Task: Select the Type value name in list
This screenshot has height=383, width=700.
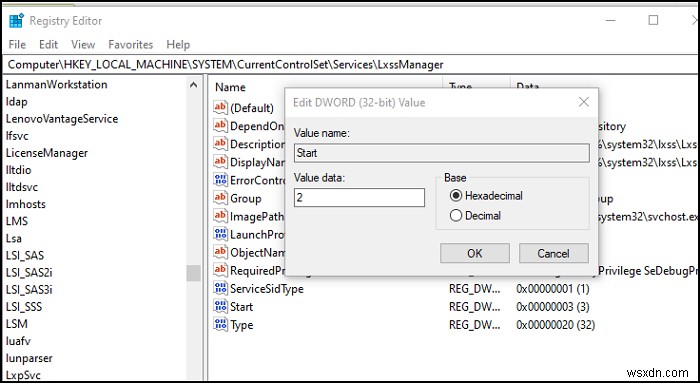Action: (x=242, y=325)
